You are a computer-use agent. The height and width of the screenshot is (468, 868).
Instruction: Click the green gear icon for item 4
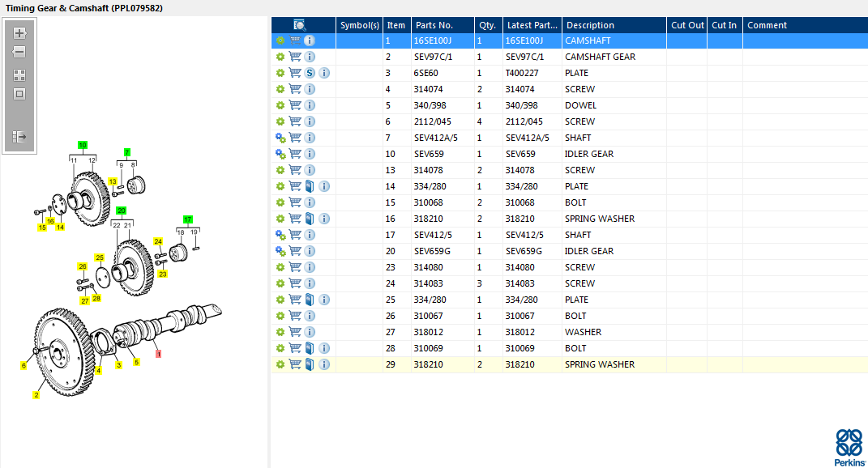(280, 89)
